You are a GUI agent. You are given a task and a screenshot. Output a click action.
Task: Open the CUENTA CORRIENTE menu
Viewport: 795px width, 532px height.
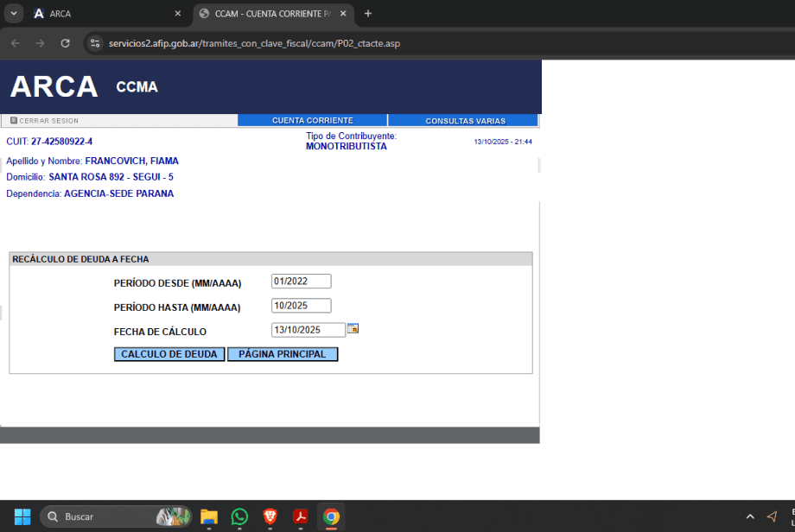coord(312,121)
